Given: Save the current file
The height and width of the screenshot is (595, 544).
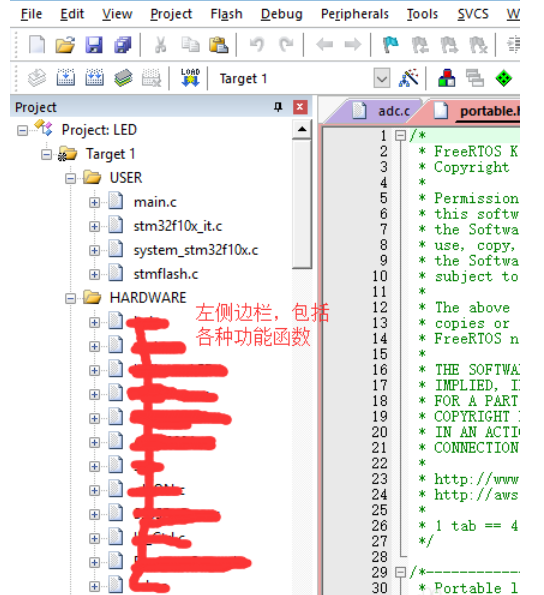Looking at the screenshot, I should [x=94, y=44].
